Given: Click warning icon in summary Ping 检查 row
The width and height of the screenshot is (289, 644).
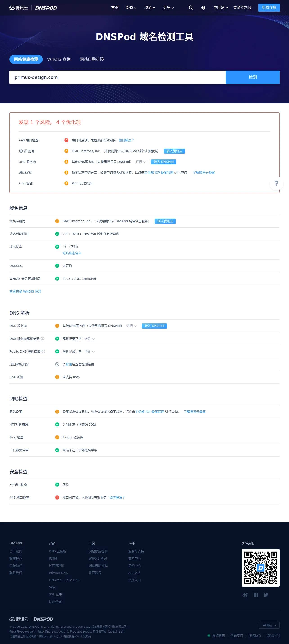Looking at the screenshot, I should 66,183.
